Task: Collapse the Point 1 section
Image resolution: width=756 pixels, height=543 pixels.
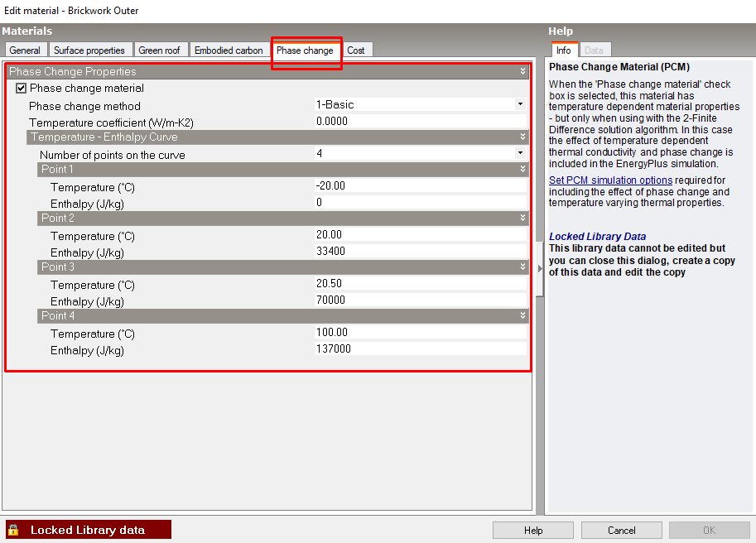Action: [x=523, y=169]
